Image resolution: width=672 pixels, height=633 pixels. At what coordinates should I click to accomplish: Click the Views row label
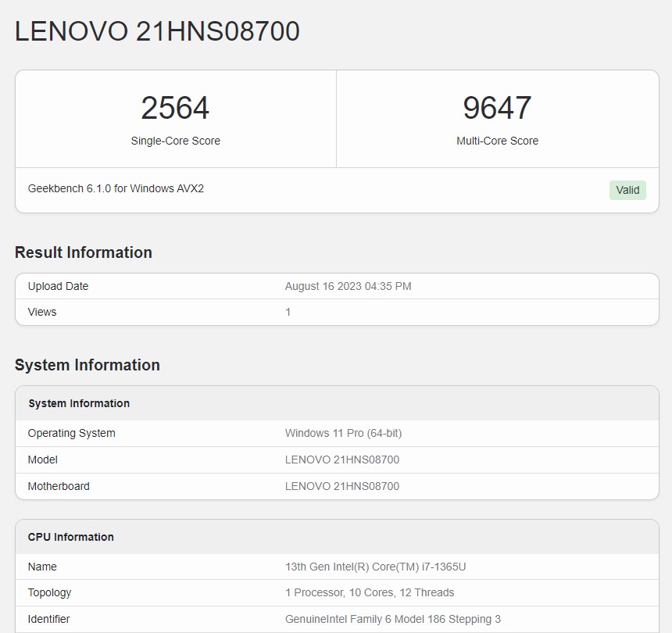42,312
